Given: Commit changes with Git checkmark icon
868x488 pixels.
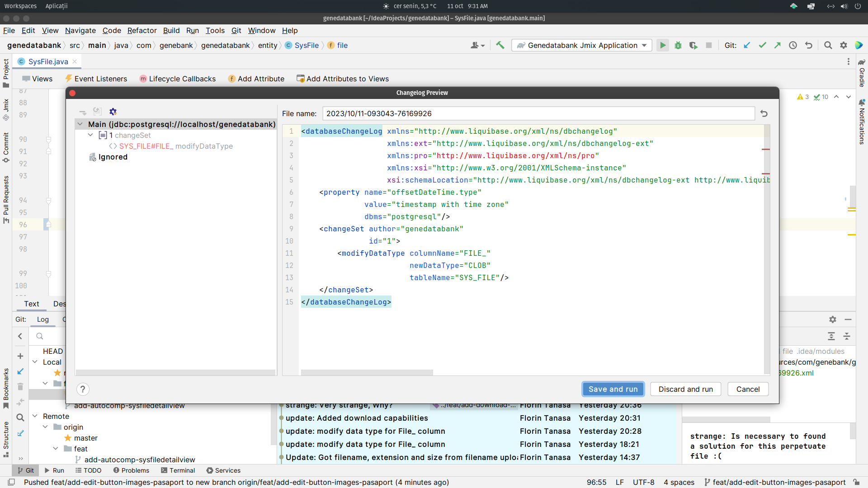Looking at the screenshot, I should click(762, 45).
